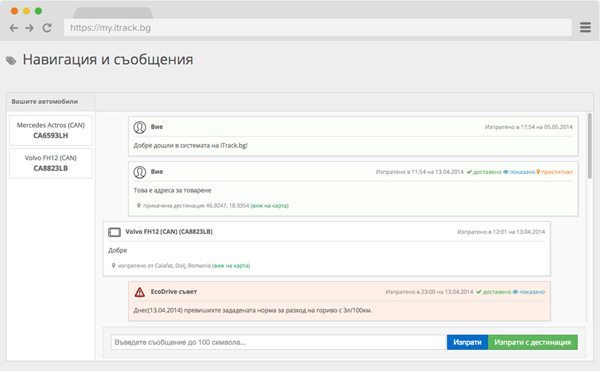Image resolution: width=600 pixels, height=371 pixels.
Task: Click the map pin icon before attached destination coordinates
Action: point(139,205)
